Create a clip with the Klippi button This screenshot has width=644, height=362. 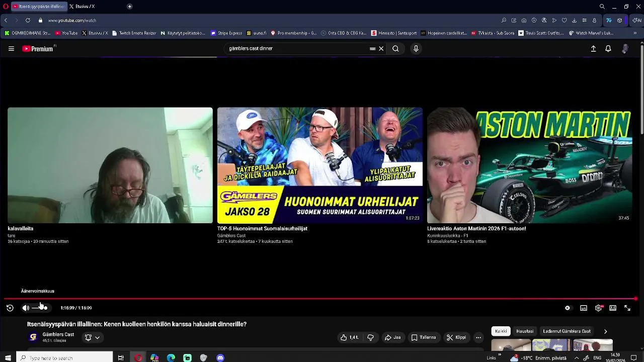(456, 337)
